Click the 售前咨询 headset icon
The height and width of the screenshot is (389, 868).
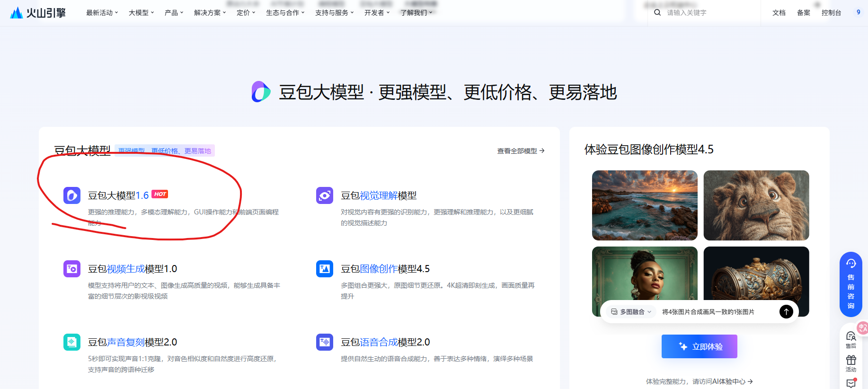[x=851, y=264]
